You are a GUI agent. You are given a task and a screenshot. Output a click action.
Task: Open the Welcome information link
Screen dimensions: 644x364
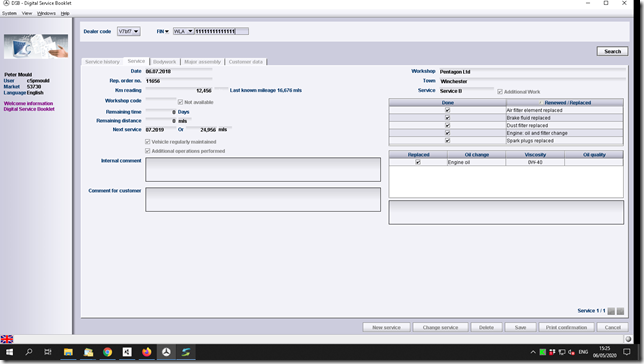(28, 104)
